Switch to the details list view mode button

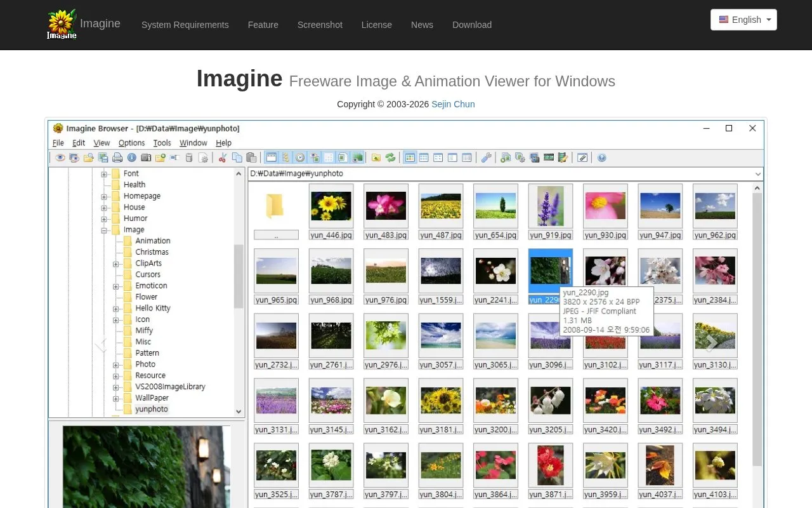(x=466, y=157)
